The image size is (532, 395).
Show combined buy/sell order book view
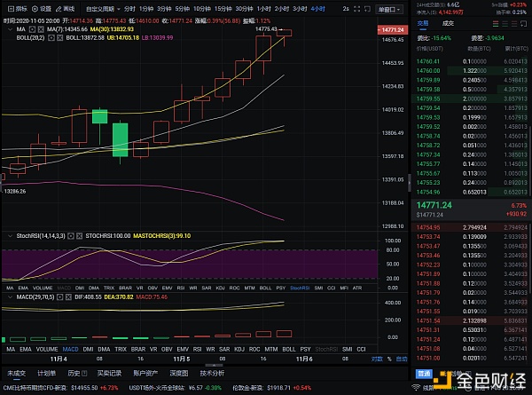pos(496,23)
